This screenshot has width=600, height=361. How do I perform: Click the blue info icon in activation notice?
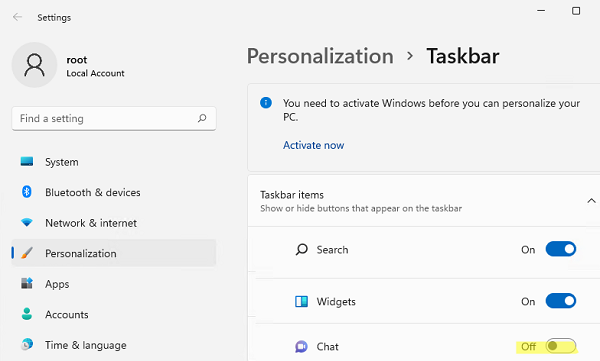click(x=266, y=103)
